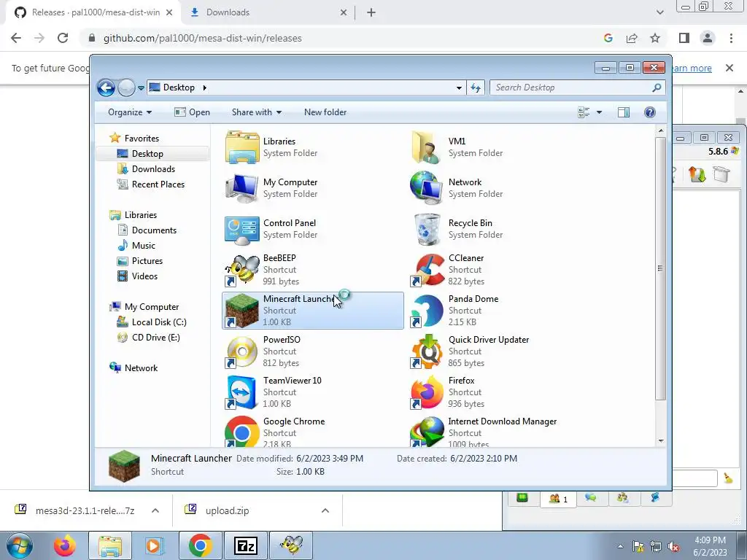Select the Minecraft Launcher grass block icon

[242, 311]
